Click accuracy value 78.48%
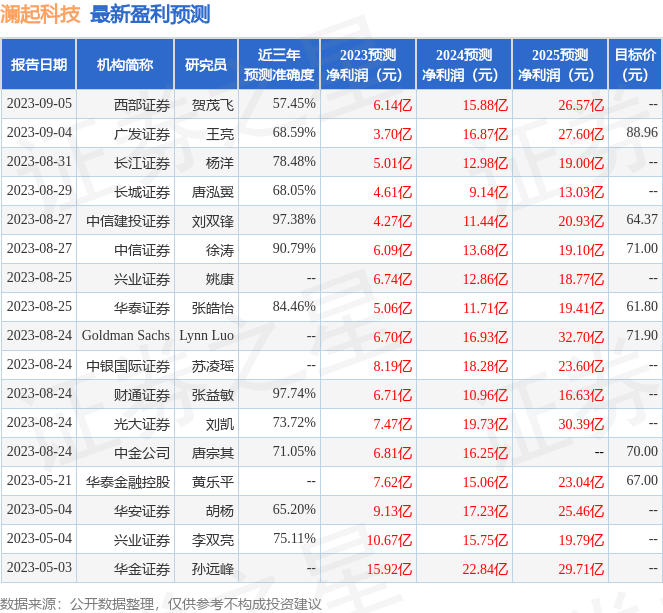Screen dimensions: 663x613 [294, 161]
